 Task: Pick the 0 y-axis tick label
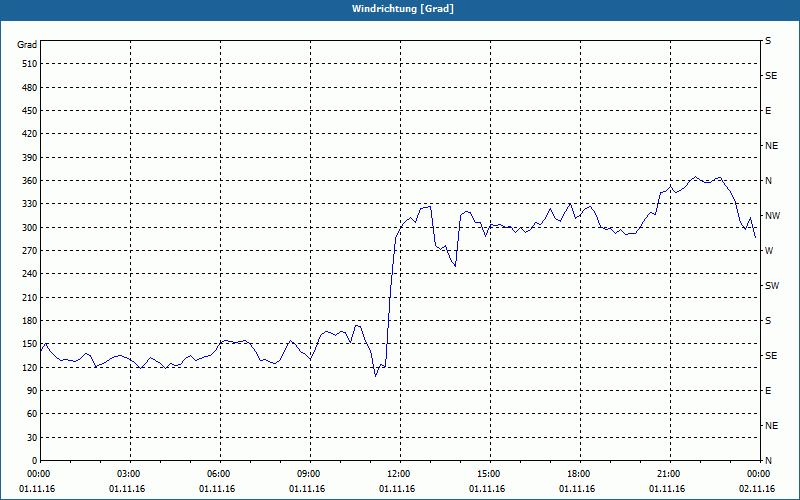35,461
